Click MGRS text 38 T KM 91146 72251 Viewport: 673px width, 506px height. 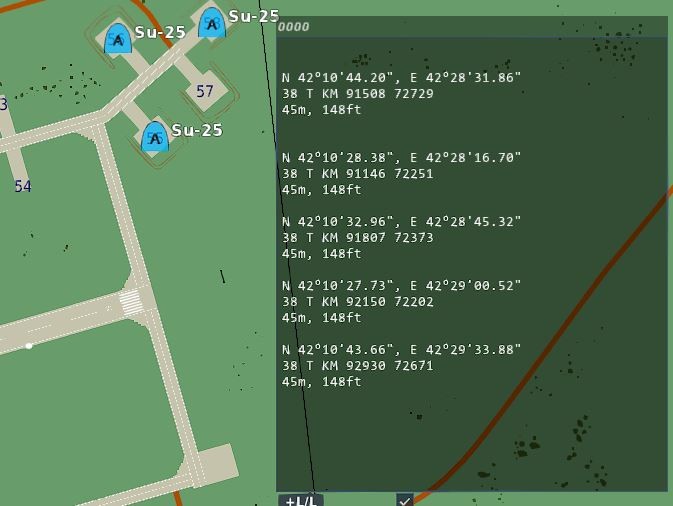(x=358, y=174)
